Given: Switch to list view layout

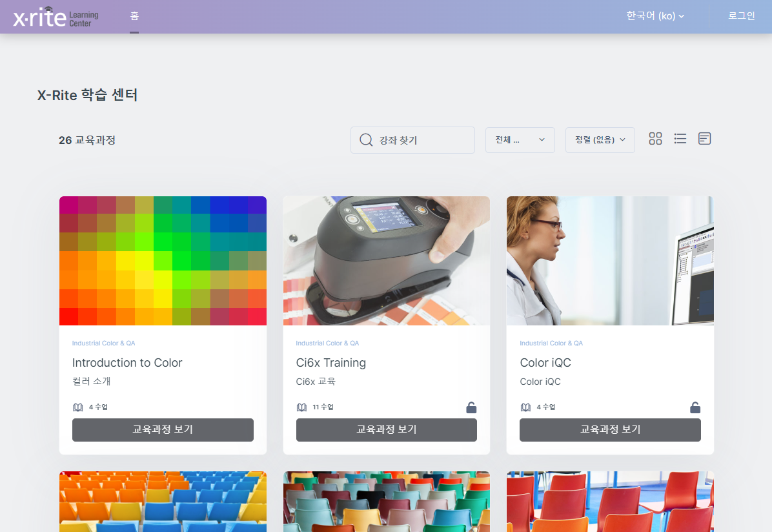Looking at the screenshot, I should [x=680, y=139].
